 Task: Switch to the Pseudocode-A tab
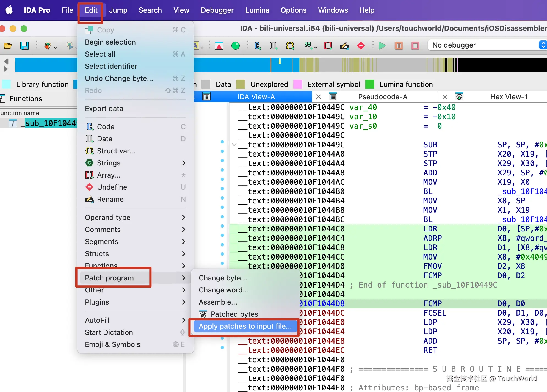[x=382, y=97]
